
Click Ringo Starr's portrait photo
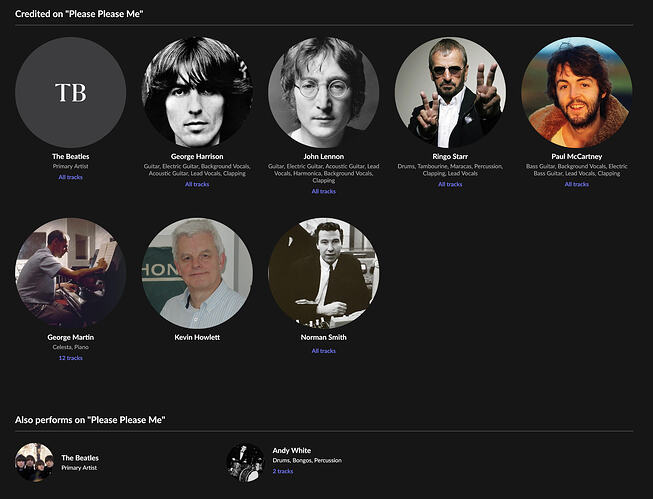450,92
